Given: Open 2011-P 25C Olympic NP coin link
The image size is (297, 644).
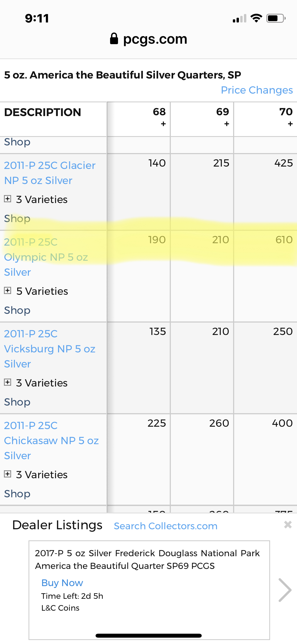Looking at the screenshot, I should point(46,257).
